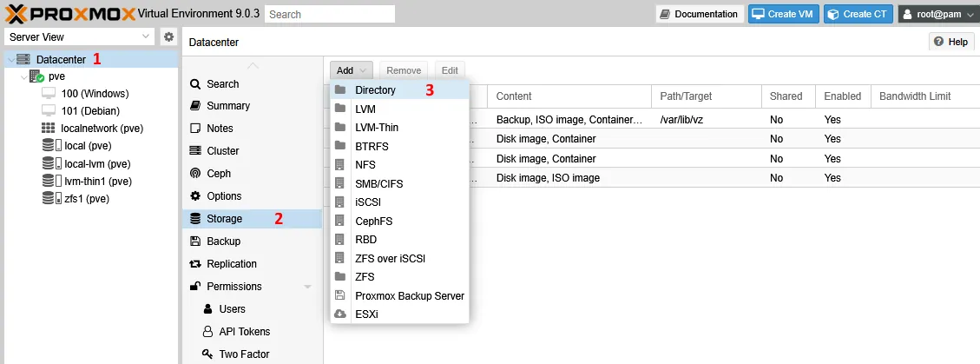
Task: Sort by Bandwidth Limit column header
Action: coord(925,96)
